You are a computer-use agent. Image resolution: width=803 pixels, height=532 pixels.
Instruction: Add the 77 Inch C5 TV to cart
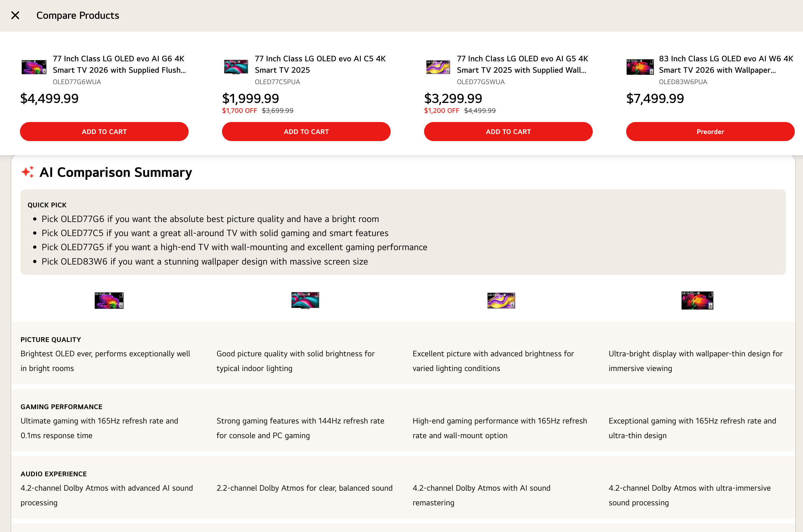point(306,132)
